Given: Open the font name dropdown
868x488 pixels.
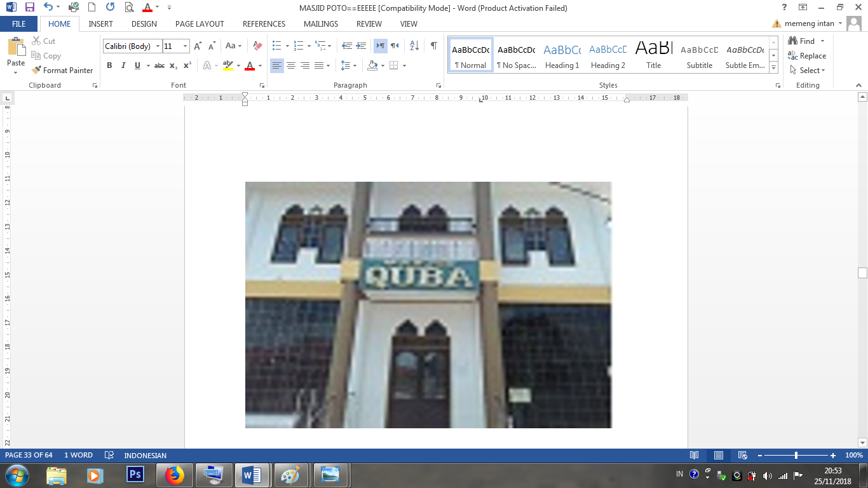Looking at the screenshot, I should pos(158,46).
